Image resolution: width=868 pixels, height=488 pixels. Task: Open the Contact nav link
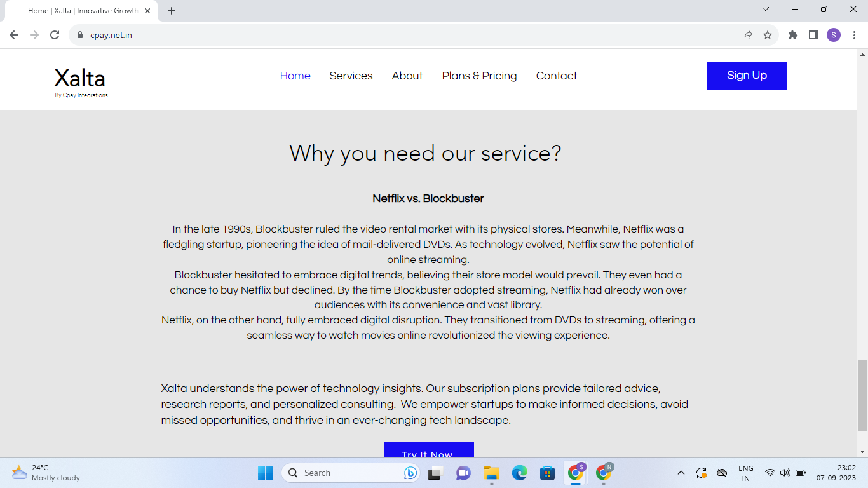click(557, 76)
